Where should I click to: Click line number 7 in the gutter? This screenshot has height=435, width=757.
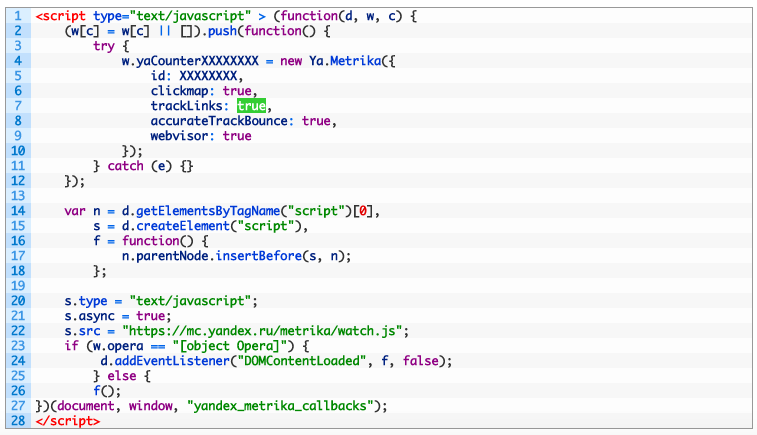(18, 106)
